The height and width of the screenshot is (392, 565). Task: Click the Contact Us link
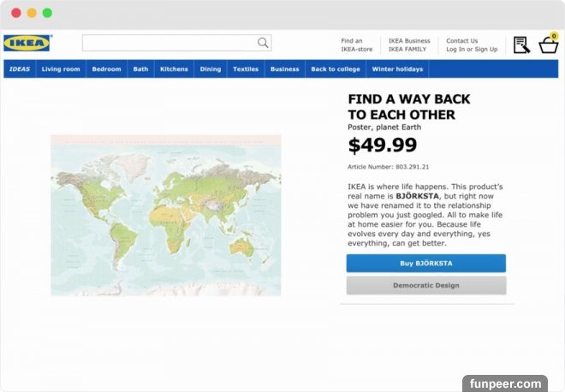[461, 40]
